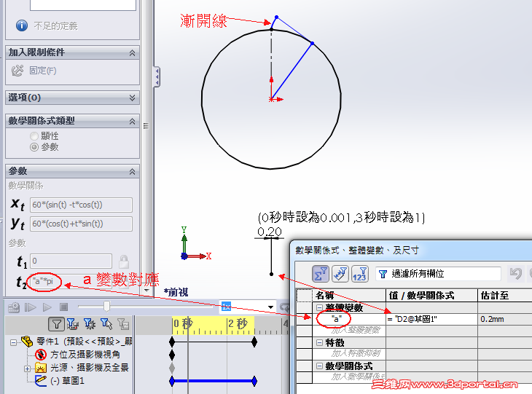Viewport: 532px width, 394px height.
Task: Click the Fix (固定) constraint anchor icon
Action: (x=17, y=71)
